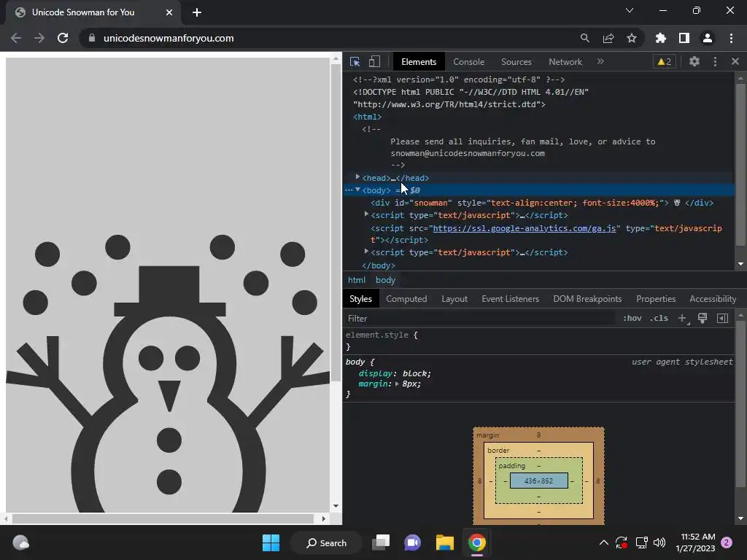Image resolution: width=747 pixels, height=560 pixels.
Task: Open DevTools settings gear
Action: click(694, 61)
